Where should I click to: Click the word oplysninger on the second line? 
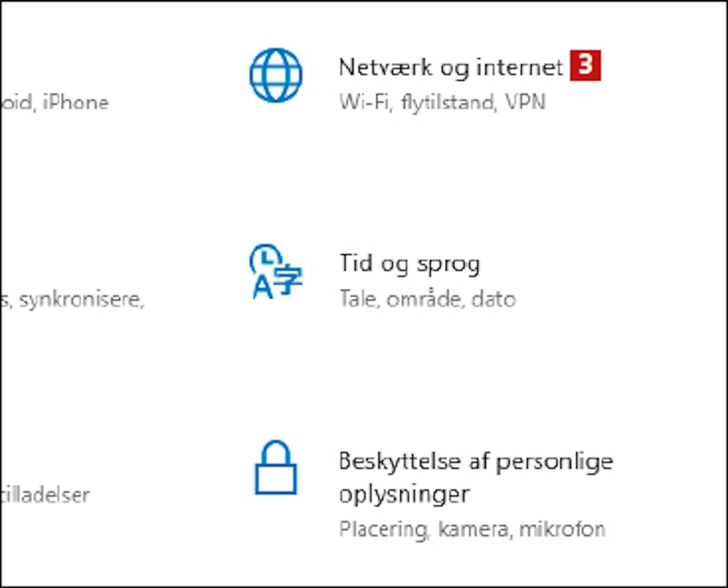(404, 495)
